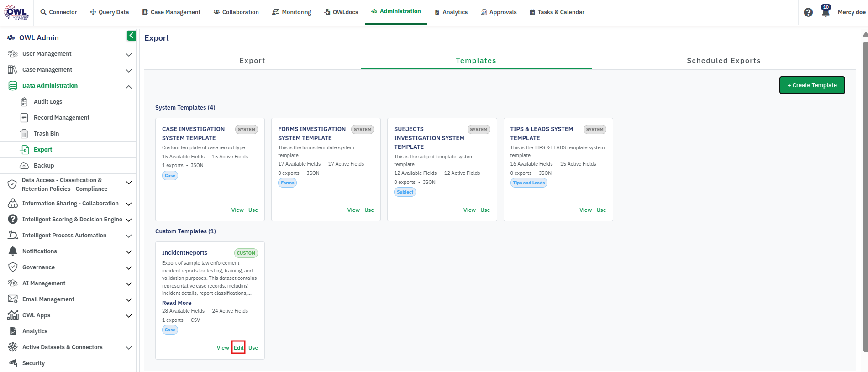Screen dimensions: 868x372
Task: Click the Record Management document icon
Action: 24,118
